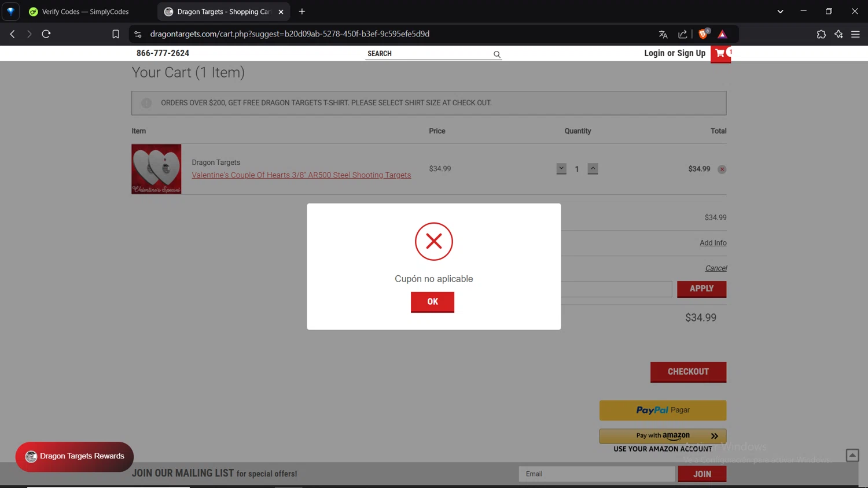Click the 'Cupón no aplicable' message
Screen dimensions: 868x488
point(434,279)
